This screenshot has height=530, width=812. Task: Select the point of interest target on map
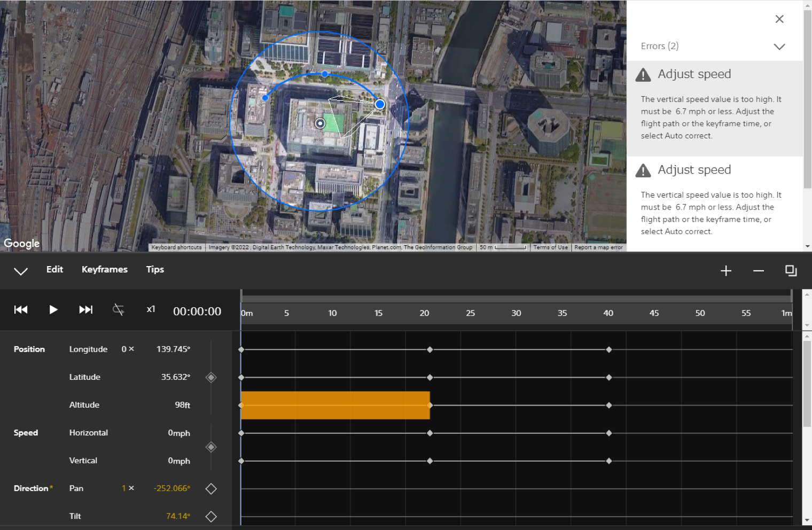pos(320,123)
